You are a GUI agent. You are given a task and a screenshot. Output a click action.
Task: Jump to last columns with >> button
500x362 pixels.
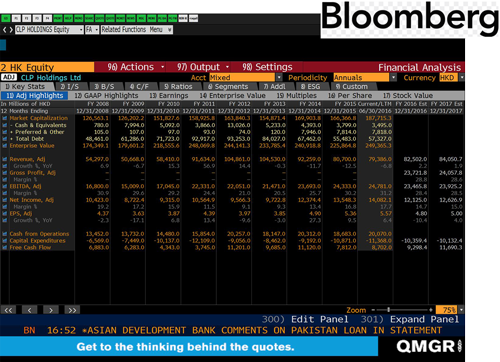coord(72,310)
